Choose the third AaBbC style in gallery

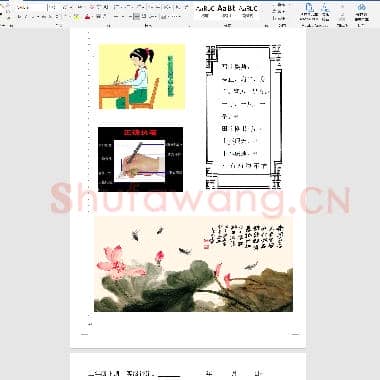pos(248,11)
